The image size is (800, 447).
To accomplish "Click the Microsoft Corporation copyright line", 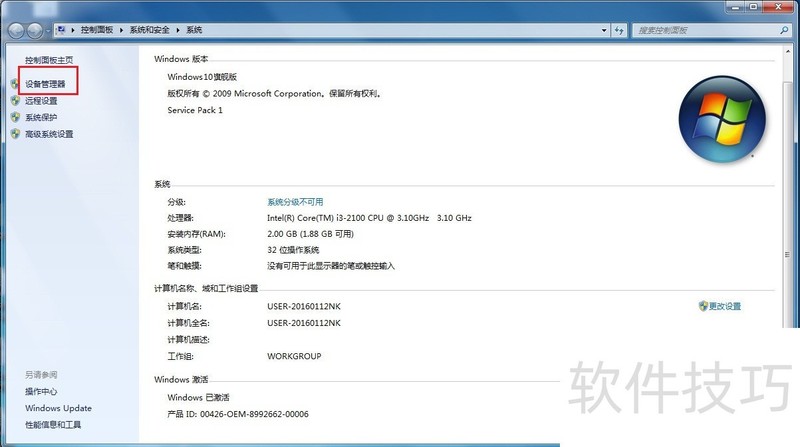I will 274,94.
